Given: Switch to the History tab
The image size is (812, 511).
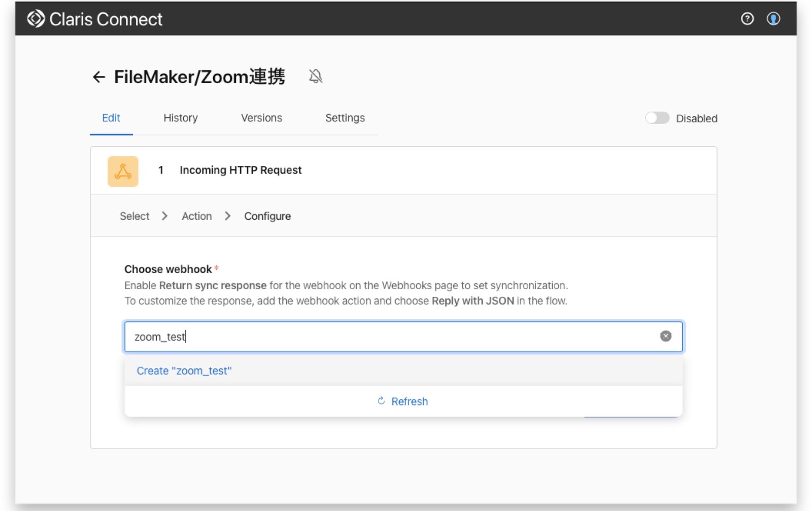Looking at the screenshot, I should (x=180, y=118).
